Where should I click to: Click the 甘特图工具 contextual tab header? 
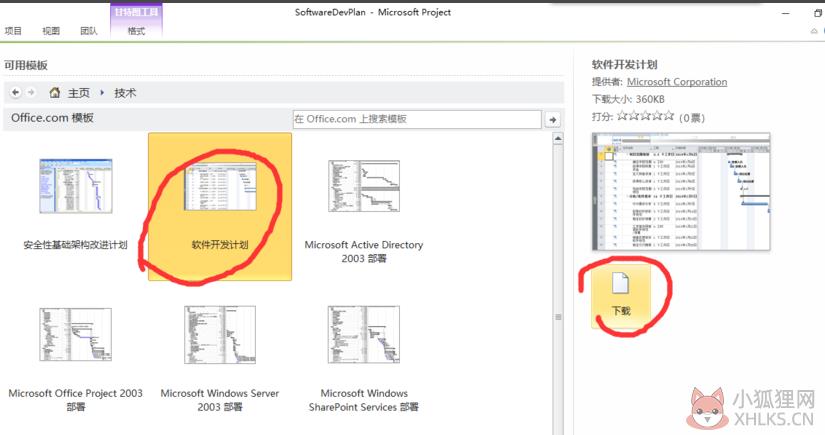[x=136, y=12]
